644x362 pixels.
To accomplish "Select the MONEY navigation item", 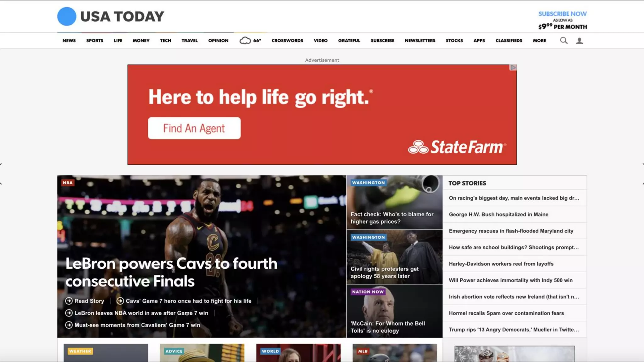I will click(141, 41).
